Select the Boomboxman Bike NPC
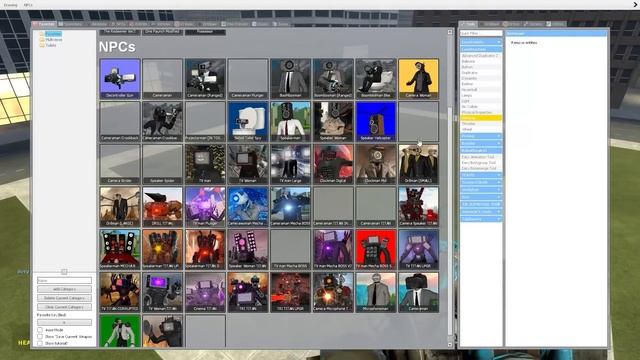 (x=376, y=79)
